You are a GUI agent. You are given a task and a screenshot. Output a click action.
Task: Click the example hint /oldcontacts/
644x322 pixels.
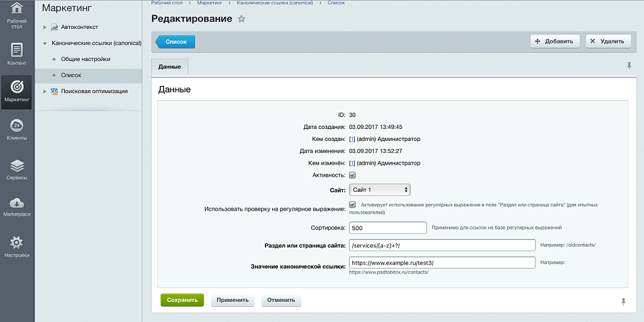coord(580,245)
